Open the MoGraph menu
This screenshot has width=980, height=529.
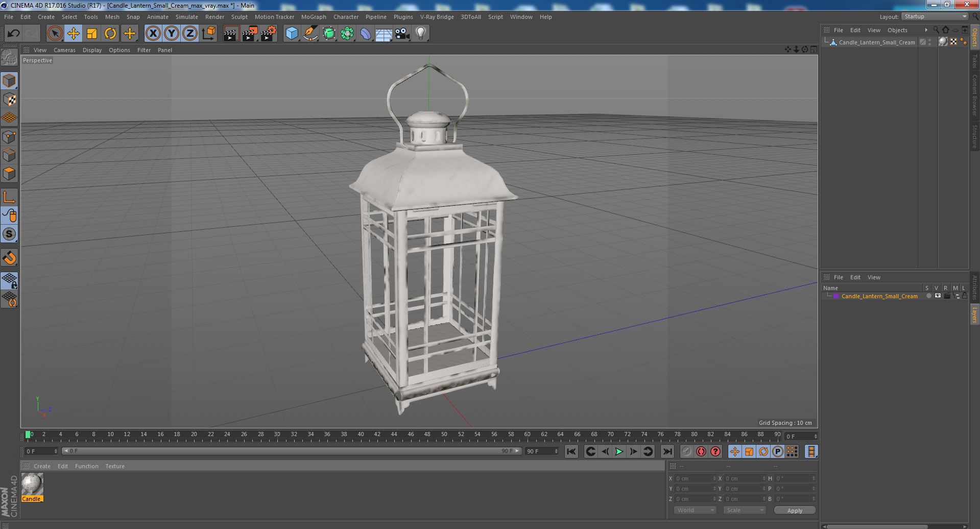(x=314, y=17)
